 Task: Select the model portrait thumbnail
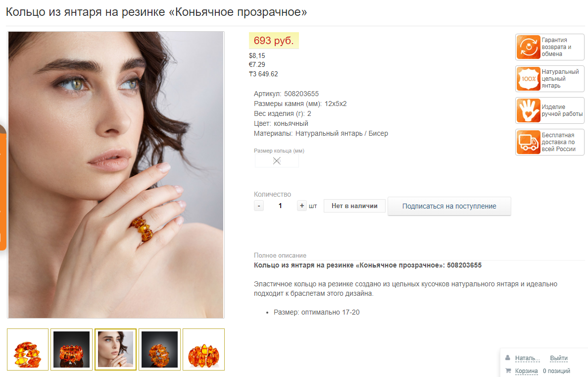tap(115, 350)
